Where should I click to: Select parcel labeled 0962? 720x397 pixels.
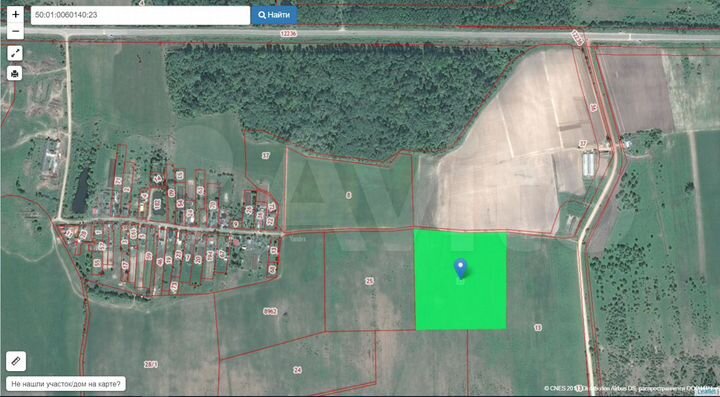270,311
